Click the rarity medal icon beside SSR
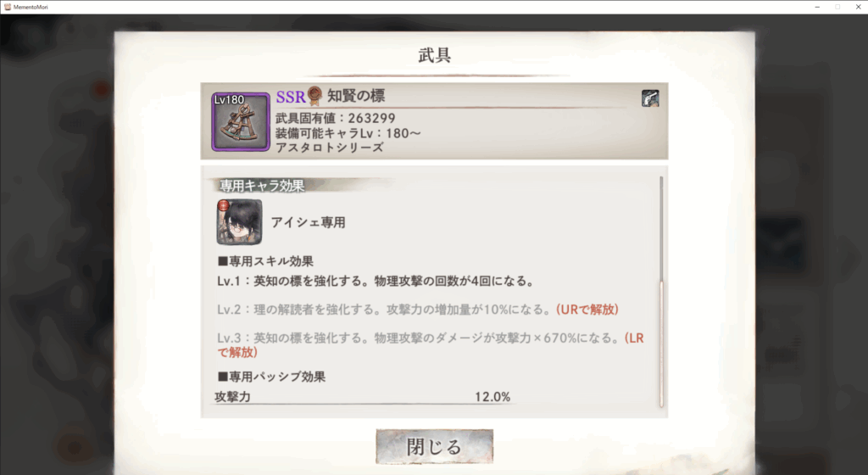The height and width of the screenshot is (475, 868). coord(314,96)
